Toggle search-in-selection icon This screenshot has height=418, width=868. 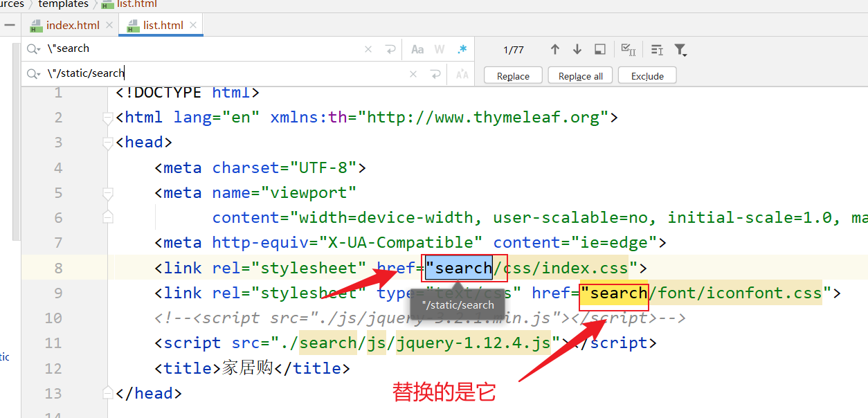pyautogui.click(x=657, y=50)
